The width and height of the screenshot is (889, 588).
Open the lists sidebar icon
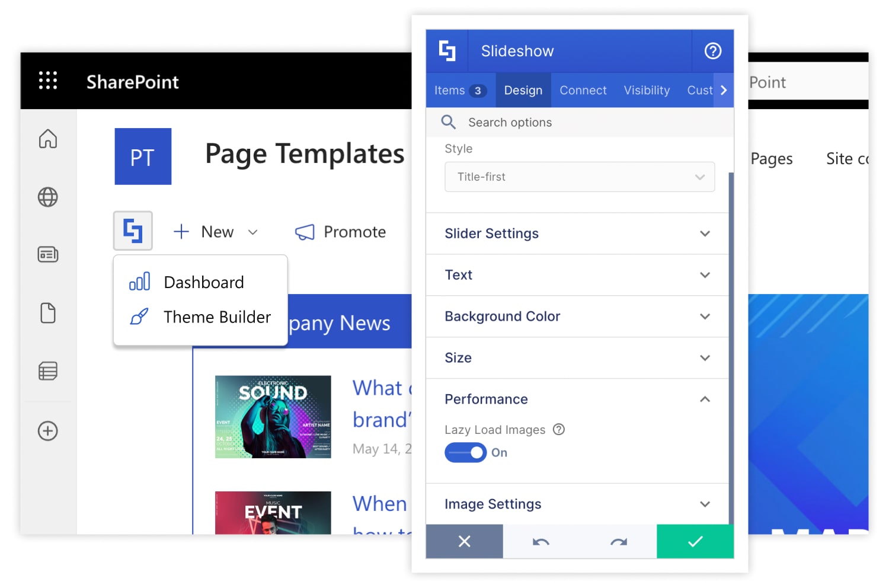48,371
